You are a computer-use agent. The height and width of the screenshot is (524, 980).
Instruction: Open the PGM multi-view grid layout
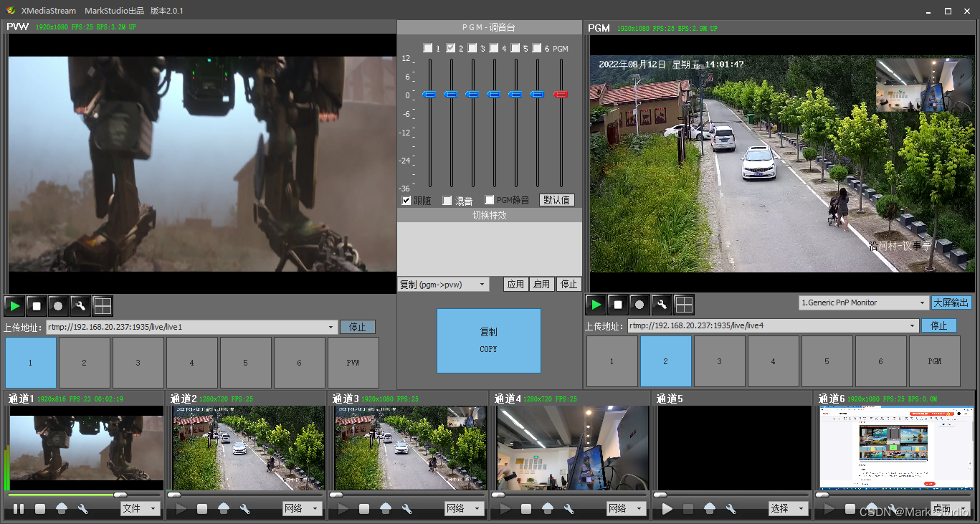coord(684,305)
